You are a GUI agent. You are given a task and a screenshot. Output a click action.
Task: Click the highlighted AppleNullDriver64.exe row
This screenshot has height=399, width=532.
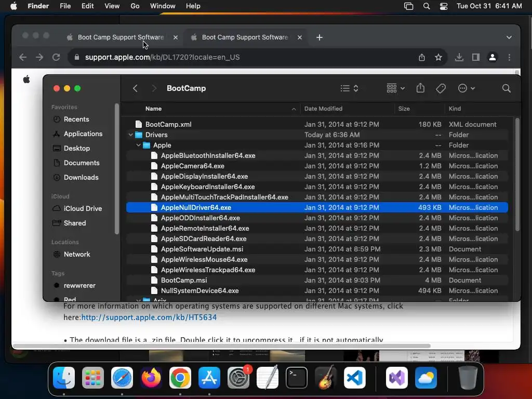(x=317, y=208)
